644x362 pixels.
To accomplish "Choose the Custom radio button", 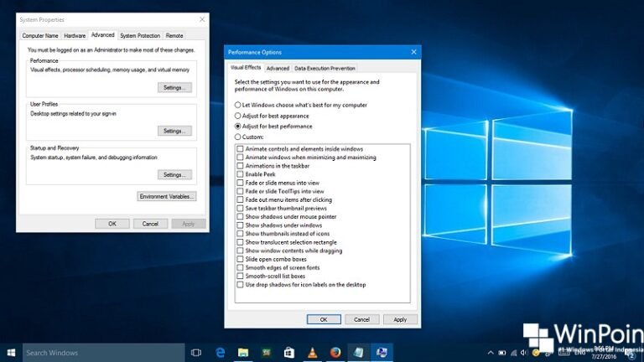I will coord(238,137).
